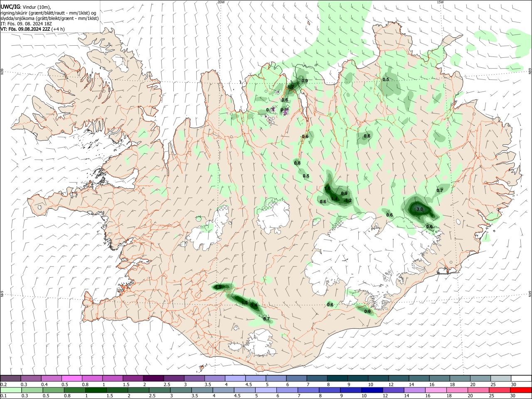Select the medium green 0.5 rain legend swatch

54,390
